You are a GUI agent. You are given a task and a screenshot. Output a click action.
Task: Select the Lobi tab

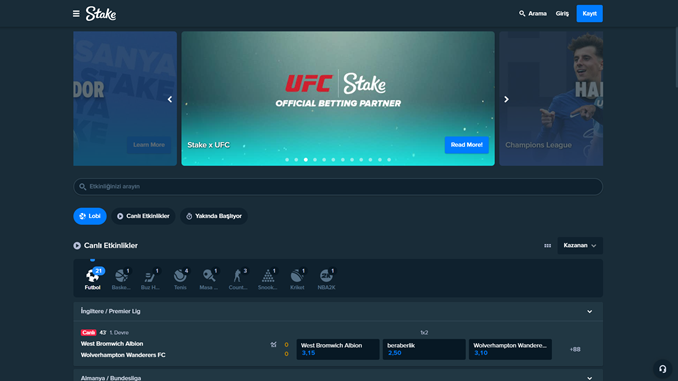click(x=90, y=216)
